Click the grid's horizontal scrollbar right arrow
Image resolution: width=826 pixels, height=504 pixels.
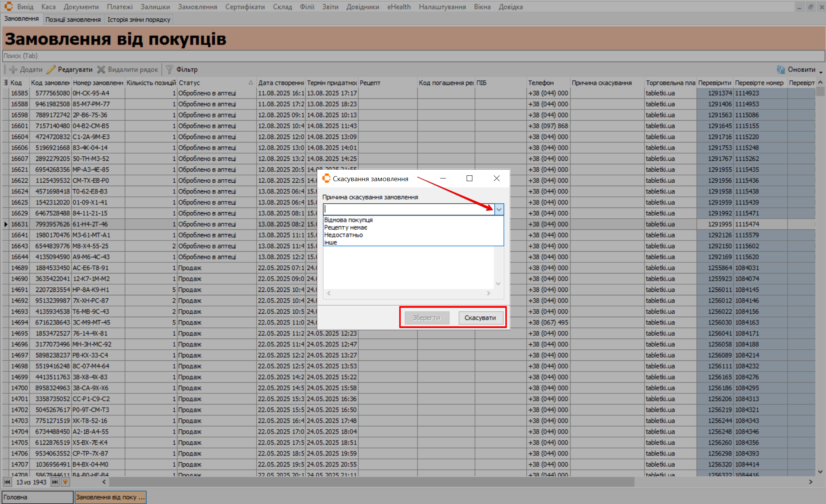click(x=811, y=482)
